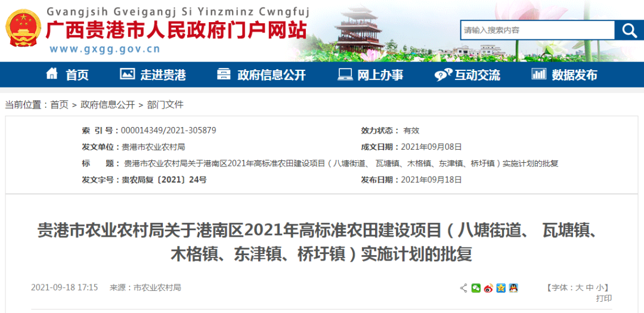
Task: Click the national emblem logo
Action: pyautogui.click(x=24, y=29)
